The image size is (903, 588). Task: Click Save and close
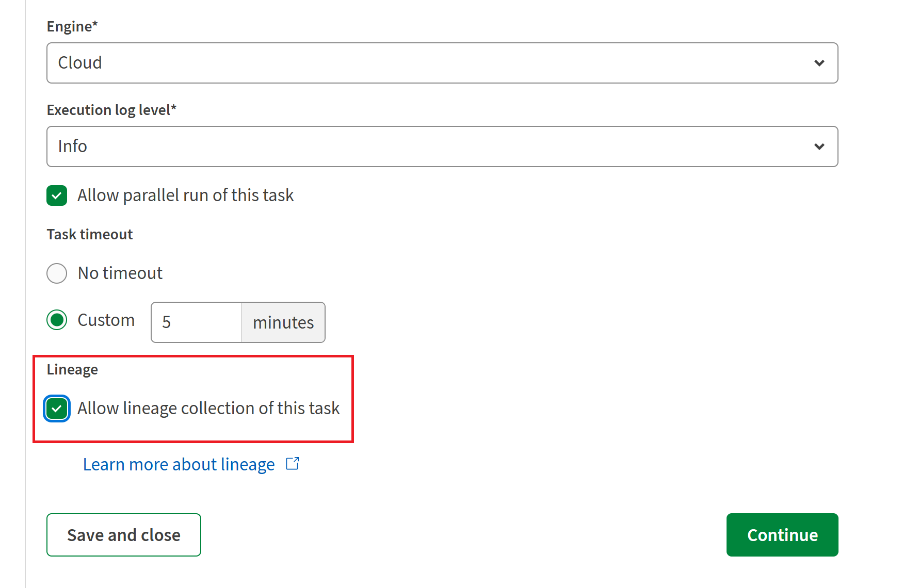(x=123, y=535)
